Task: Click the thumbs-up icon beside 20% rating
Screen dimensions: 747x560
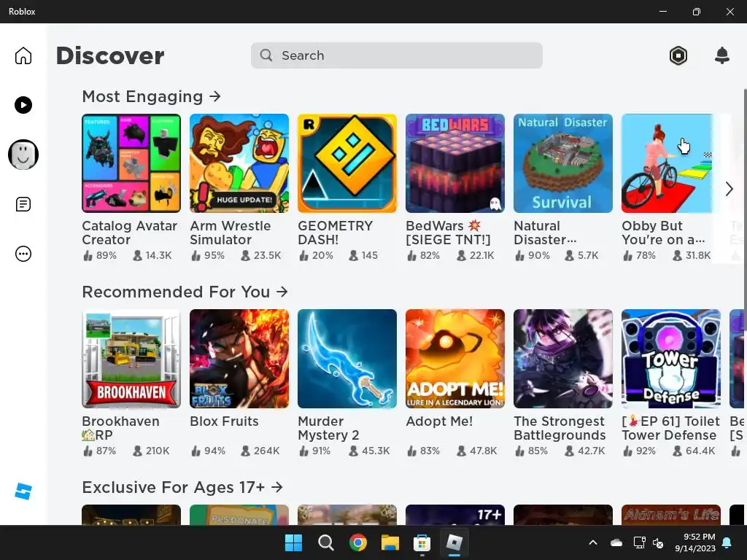Action: click(x=304, y=256)
